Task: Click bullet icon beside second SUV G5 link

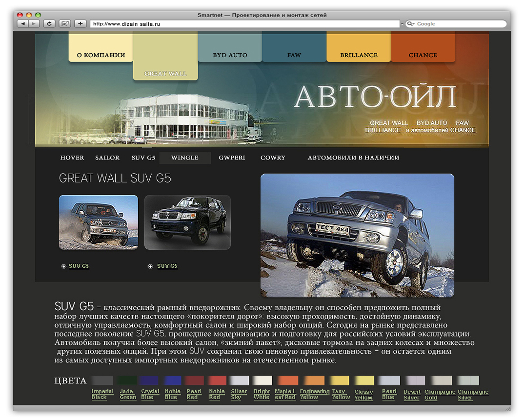Action: 150,266
